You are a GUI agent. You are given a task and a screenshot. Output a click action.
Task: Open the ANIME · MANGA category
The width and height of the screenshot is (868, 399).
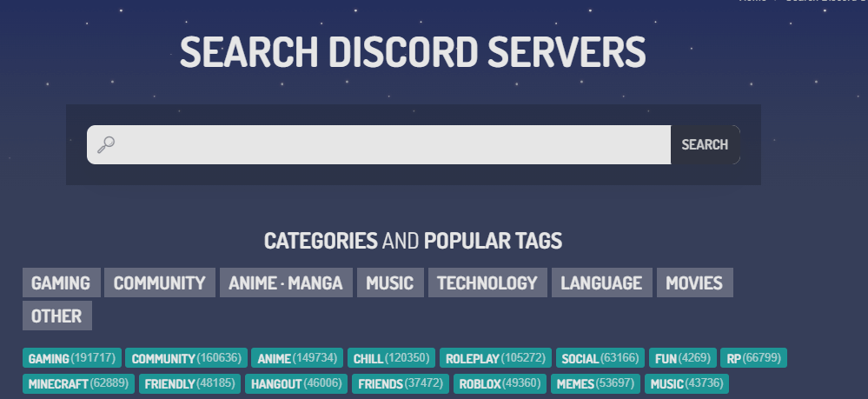click(x=286, y=283)
